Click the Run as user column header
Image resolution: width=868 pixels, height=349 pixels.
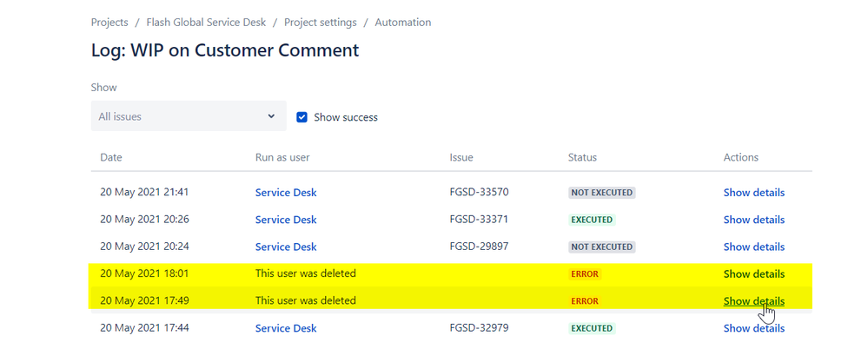(282, 157)
